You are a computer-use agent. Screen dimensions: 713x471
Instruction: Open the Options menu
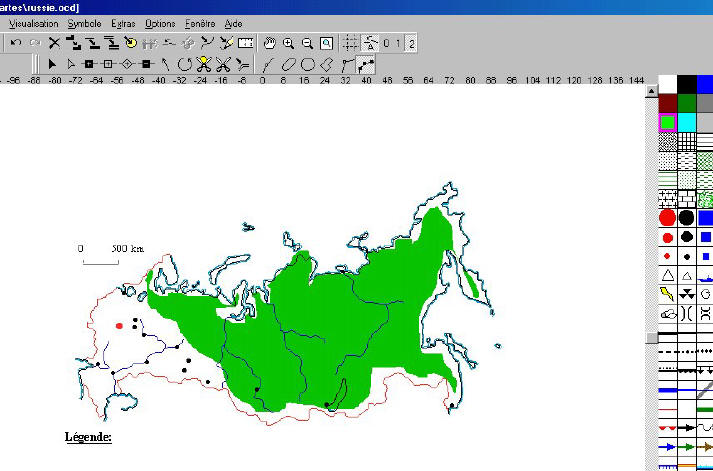point(159,23)
